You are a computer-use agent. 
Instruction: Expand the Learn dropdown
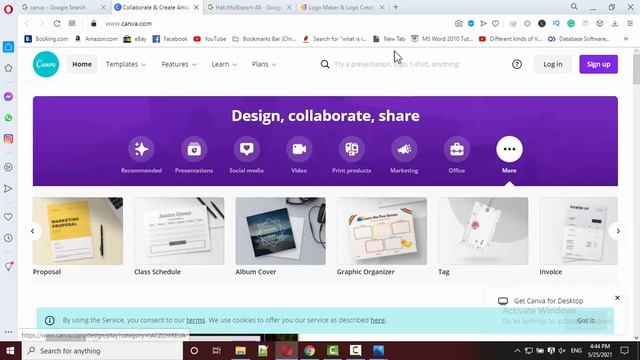[x=224, y=64]
